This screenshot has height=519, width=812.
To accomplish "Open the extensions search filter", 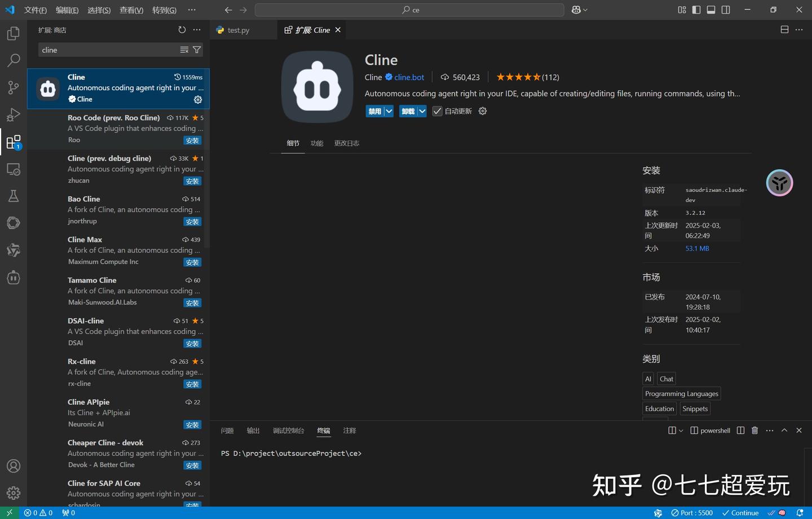I will click(197, 50).
